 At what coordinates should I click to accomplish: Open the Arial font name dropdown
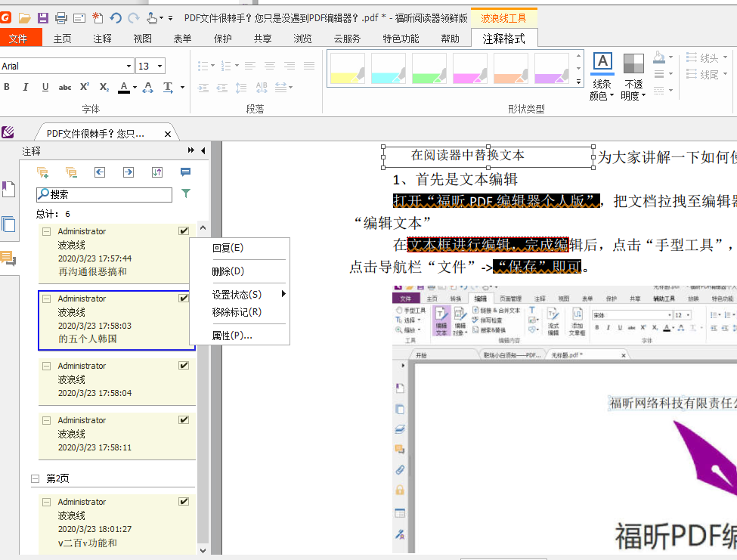point(129,67)
